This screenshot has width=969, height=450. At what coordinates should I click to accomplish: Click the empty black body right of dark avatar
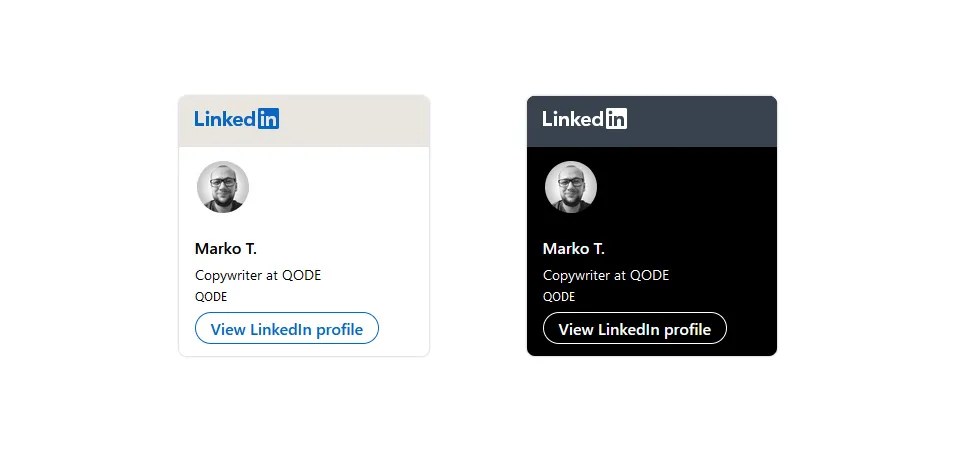(690, 190)
